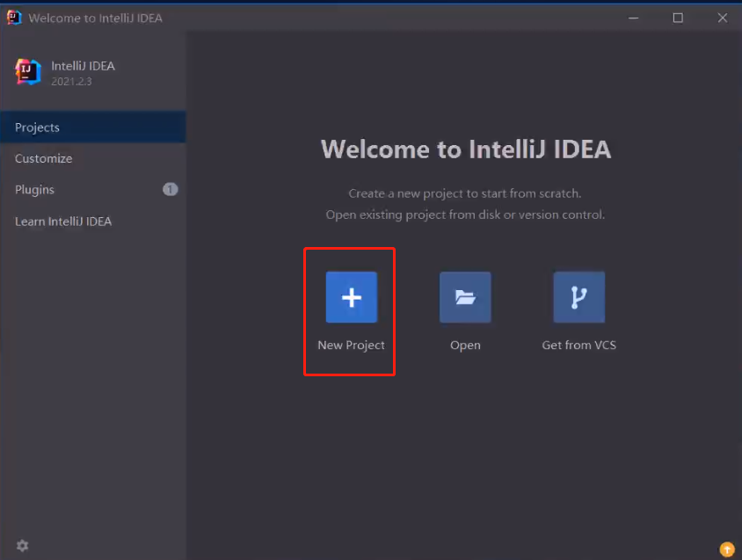Open the settings gear at bottom left
Viewport: 742px width, 560px height.
coord(22,545)
